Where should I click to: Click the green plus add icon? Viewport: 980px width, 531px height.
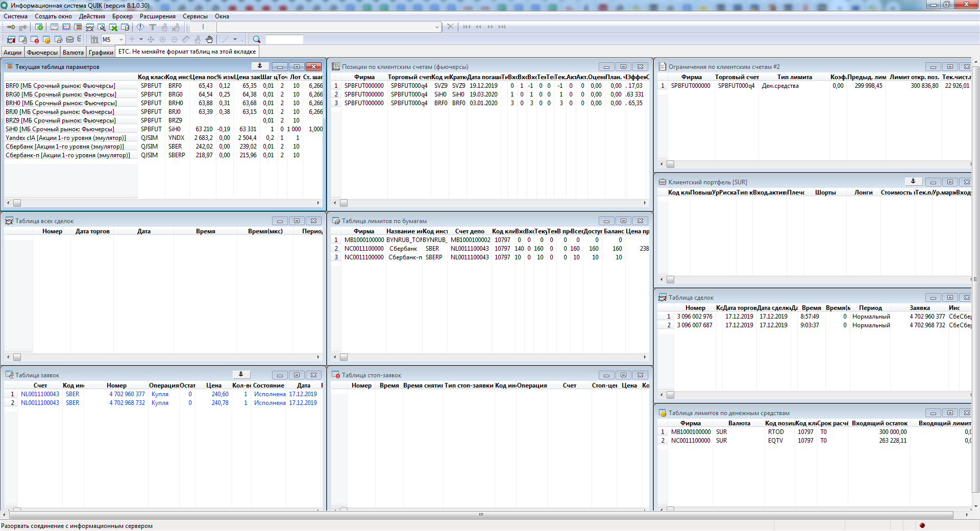(39, 27)
